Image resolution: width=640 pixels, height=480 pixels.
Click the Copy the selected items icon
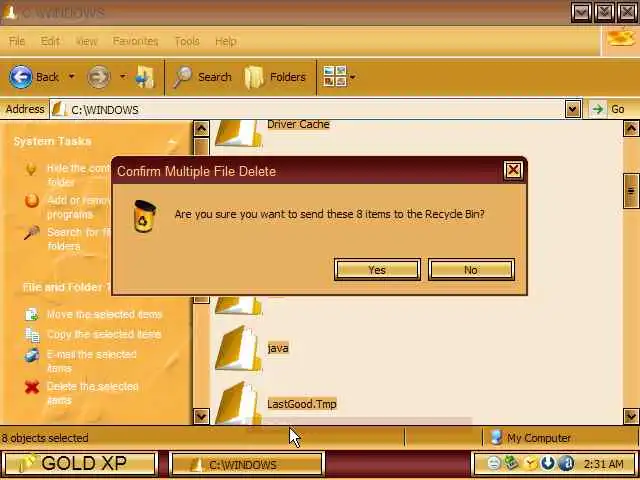click(x=32, y=335)
